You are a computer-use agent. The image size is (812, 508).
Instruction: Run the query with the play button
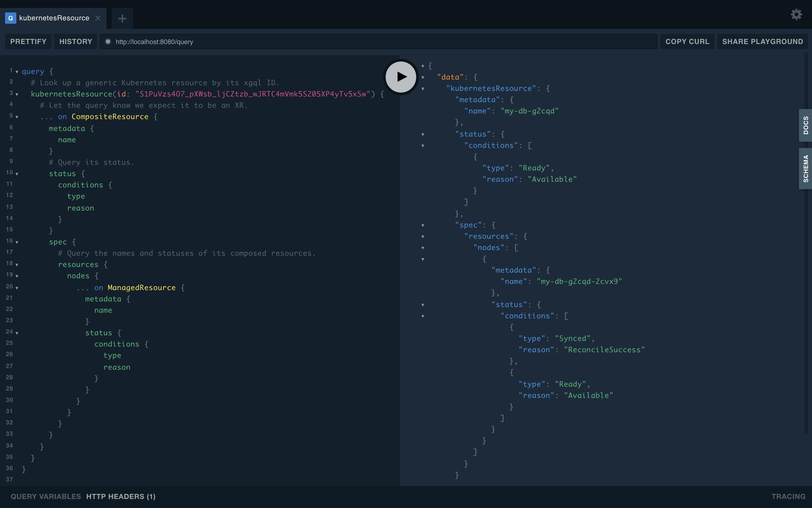[x=401, y=77]
